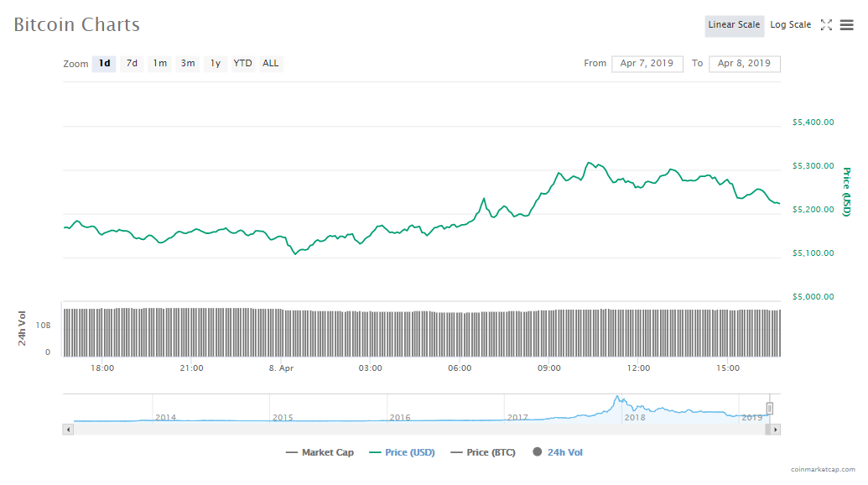The height and width of the screenshot is (485, 868).
Task: Open the chart hamburger context menu
Action: point(846,25)
